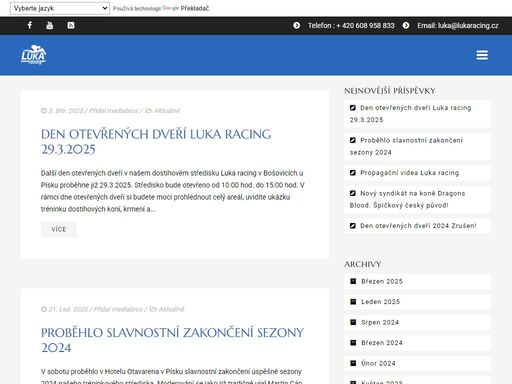Click the date '21. Led. 2025' in second post

[68, 309]
